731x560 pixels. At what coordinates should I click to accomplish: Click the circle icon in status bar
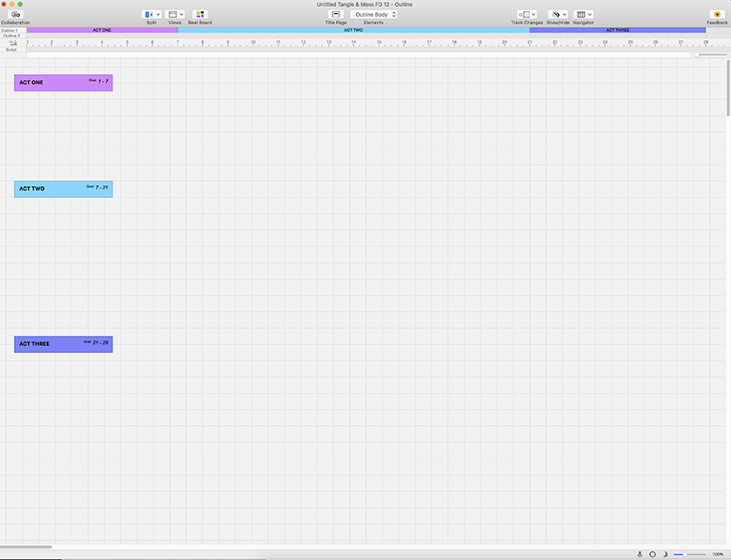point(653,554)
